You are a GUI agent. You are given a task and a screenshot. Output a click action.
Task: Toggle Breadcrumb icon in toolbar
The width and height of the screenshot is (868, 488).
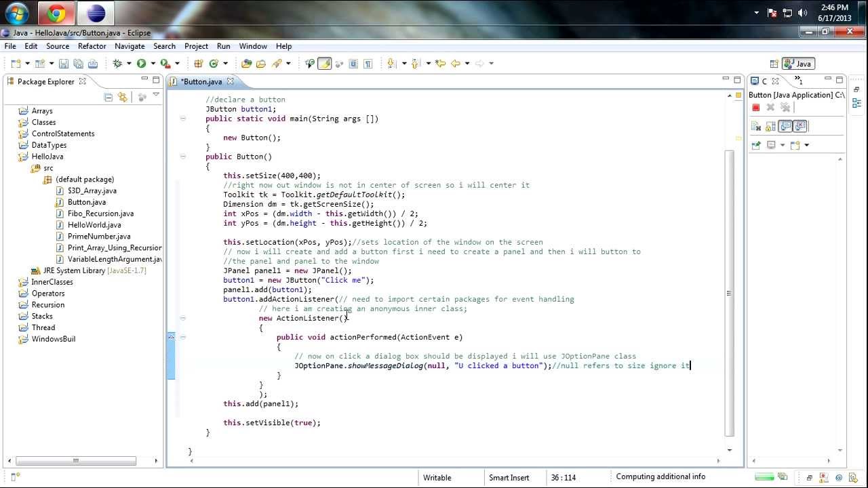click(x=310, y=64)
